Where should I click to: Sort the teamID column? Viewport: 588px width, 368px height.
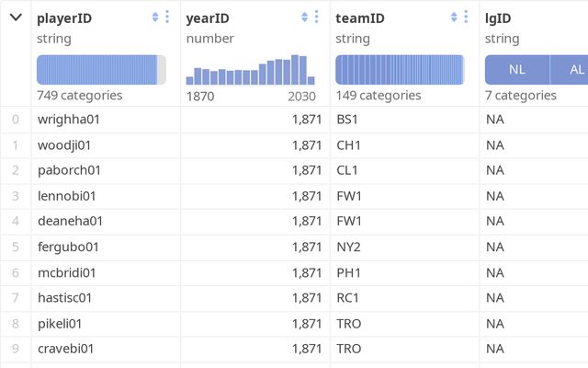click(x=454, y=17)
